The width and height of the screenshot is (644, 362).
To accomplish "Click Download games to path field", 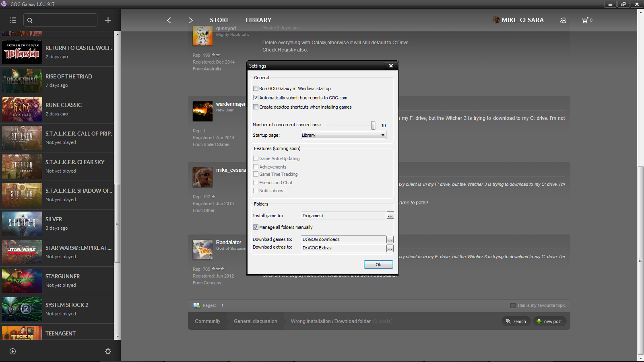I will 343,239.
